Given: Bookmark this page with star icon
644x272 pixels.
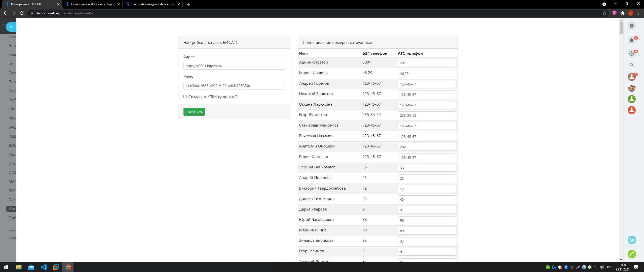Looking at the screenshot, I should tap(604, 13).
